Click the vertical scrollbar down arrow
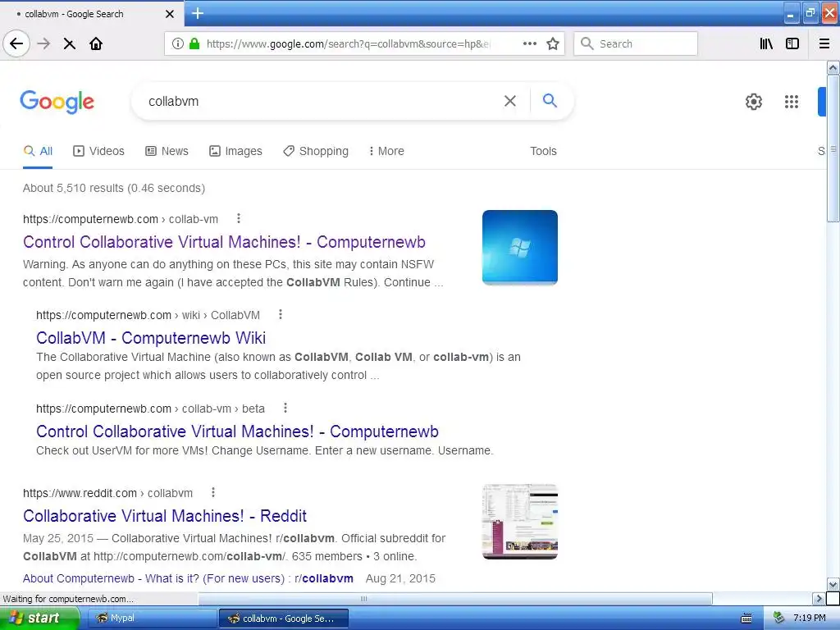 point(833,584)
